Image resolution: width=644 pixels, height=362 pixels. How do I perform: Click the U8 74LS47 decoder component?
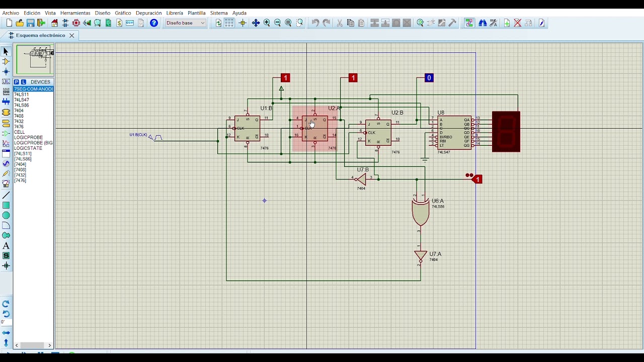pos(454,133)
